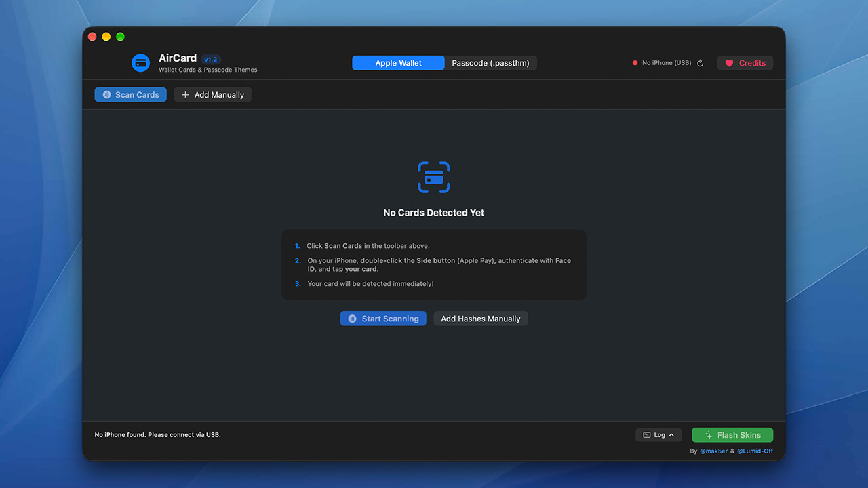The width and height of the screenshot is (868, 488).
Task: Hit the green Flash Skins button
Action: (x=732, y=435)
